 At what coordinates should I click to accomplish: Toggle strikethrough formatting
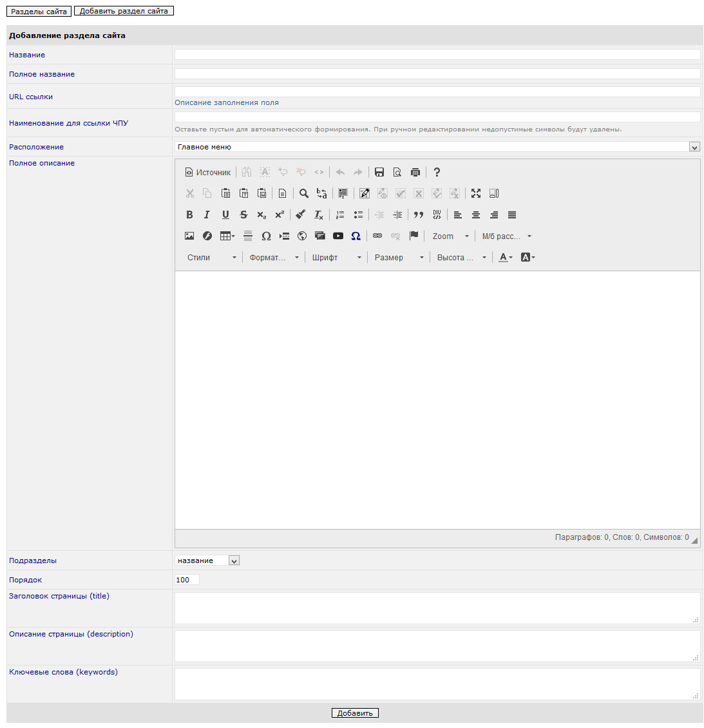pyautogui.click(x=243, y=215)
